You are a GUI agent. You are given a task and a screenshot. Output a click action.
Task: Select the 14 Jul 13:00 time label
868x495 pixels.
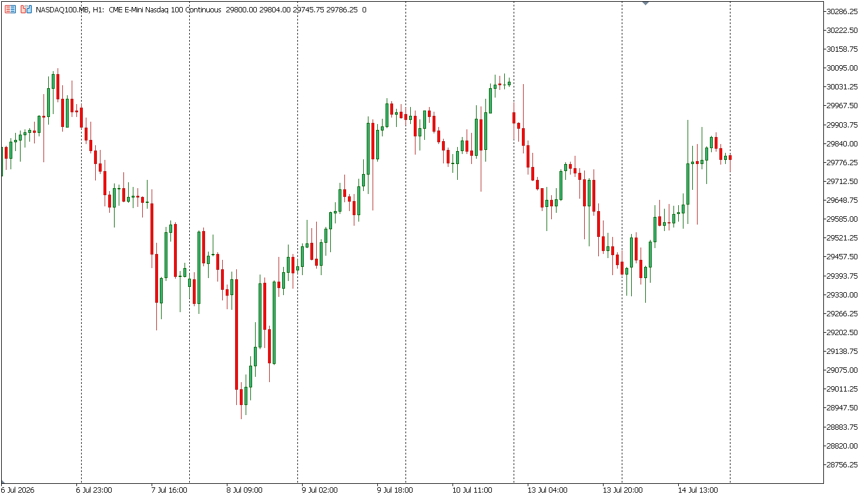pyautogui.click(x=698, y=490)
